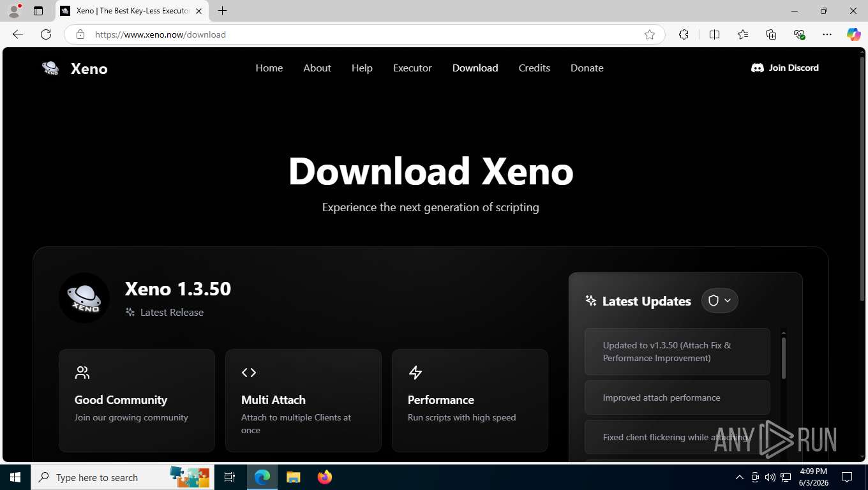Image resolution: width=868 pixels, height=490 pixels.
Task: Open the Help nav link
Action: click(362, 68)
